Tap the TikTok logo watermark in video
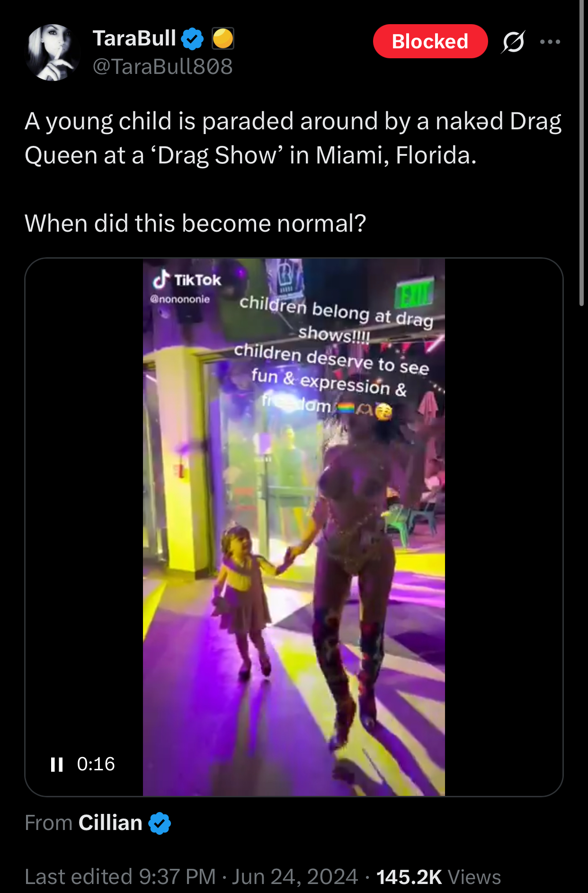 tap(187, 280)
